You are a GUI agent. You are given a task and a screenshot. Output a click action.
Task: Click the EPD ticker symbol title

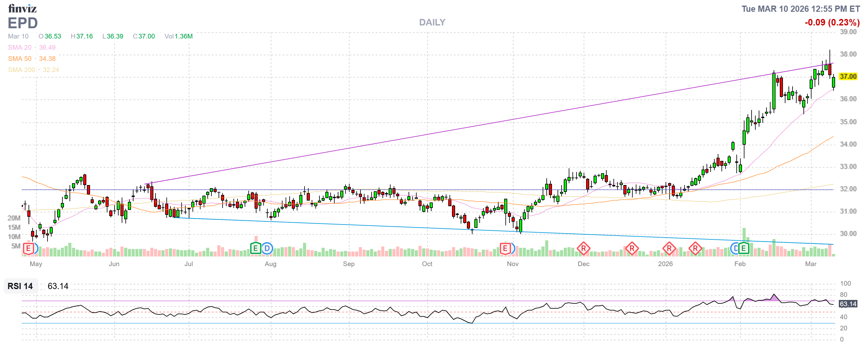click(x=23, y=23)
